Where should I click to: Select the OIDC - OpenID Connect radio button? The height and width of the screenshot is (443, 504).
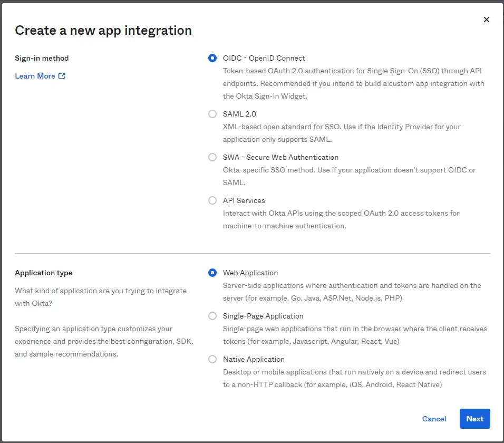212,58
